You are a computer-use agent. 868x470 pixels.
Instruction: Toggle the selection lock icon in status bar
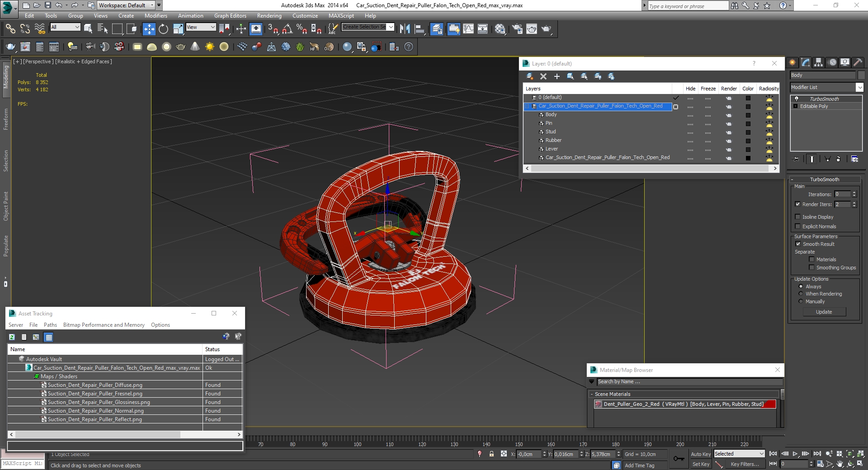tap(491, 454)
